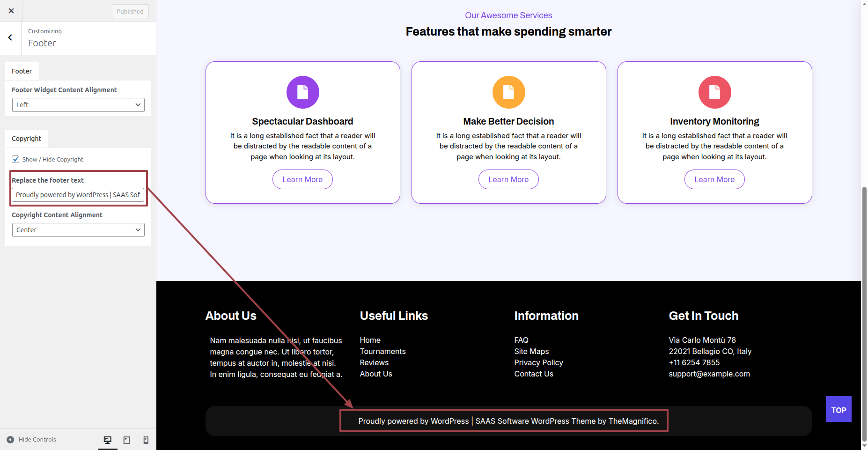
Task: Click the red Inventory Monitoring icon
Action: click(714, 92)
